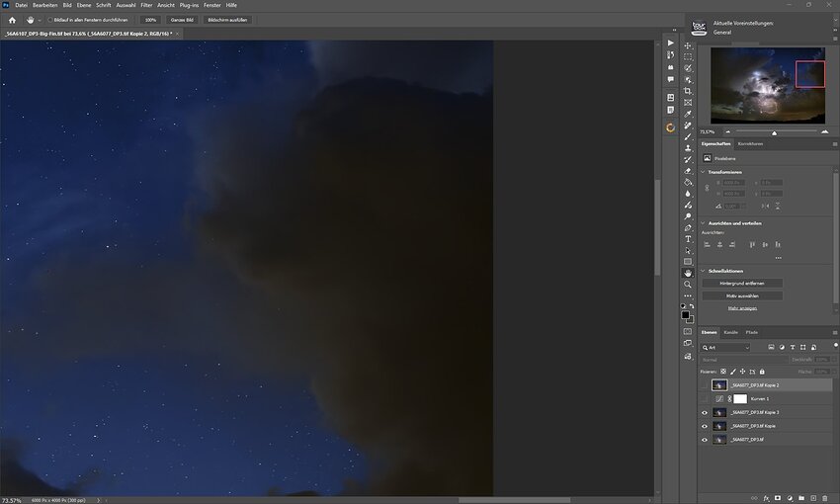The image size is (840, 504).
Task: Hide the _56A6077_DP3.tif Kopie 3 layer
Action: [705, 412]
